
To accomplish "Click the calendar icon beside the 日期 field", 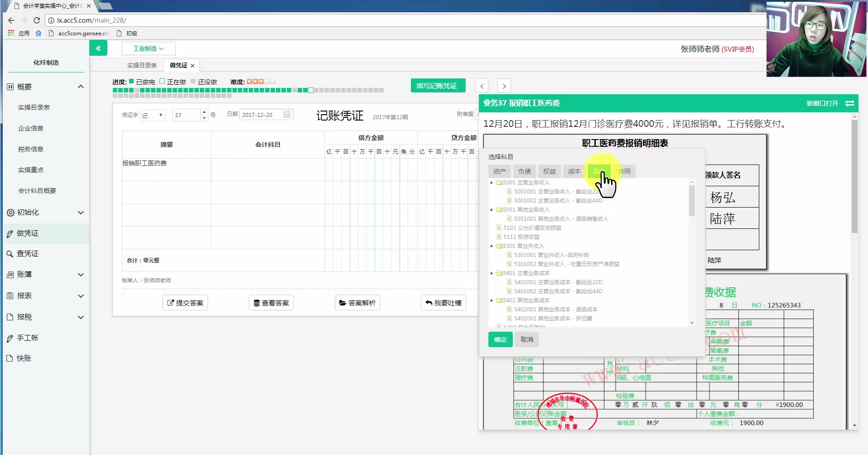I will tap(287, 114).
